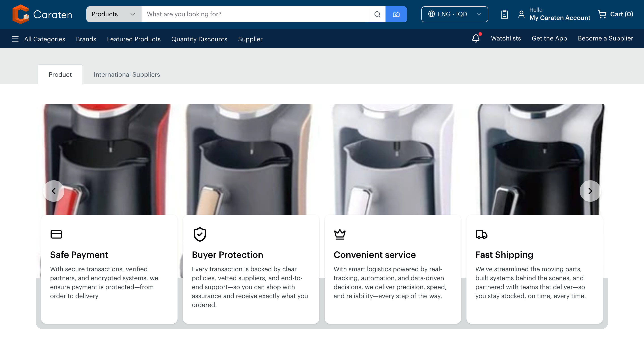The image size is (644, 348).
Task: Click the notification bell icon
Action: click(476, 38)
